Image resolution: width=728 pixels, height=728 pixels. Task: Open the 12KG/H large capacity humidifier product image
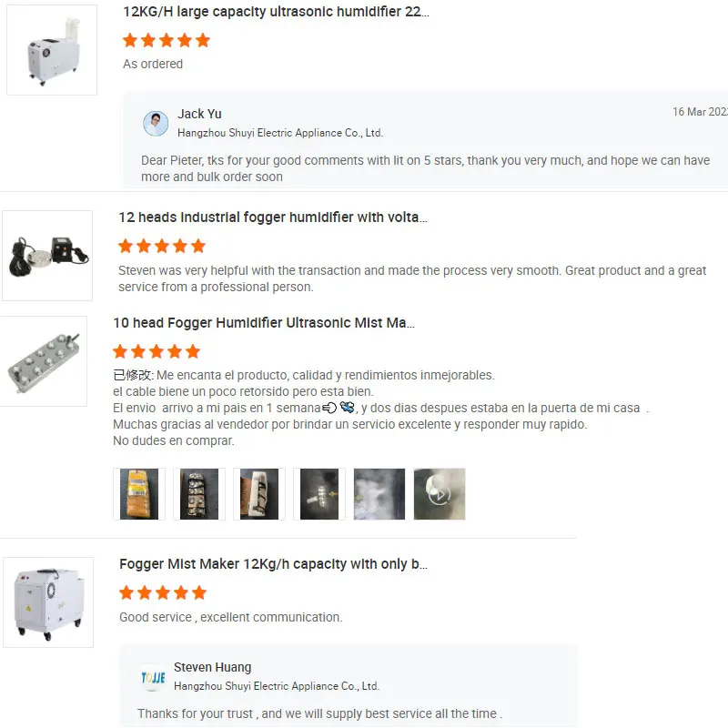[x=52, y=50]
